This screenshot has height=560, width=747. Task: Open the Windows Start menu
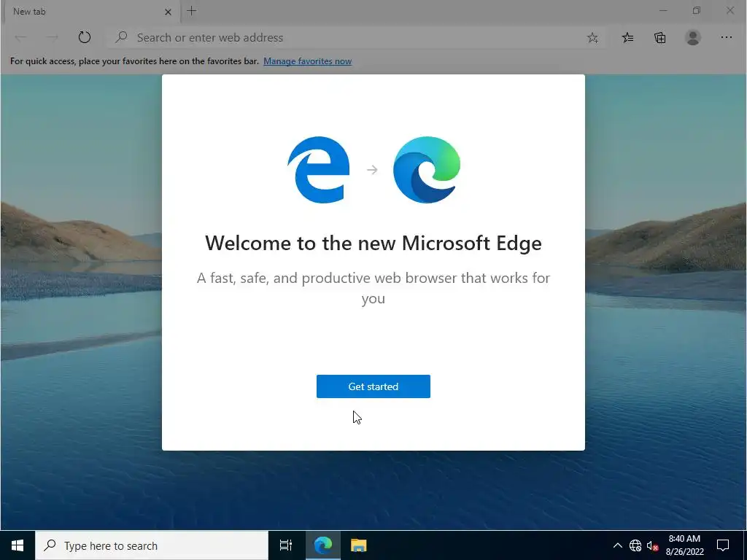pyautogui.click(x=18, y=545)
